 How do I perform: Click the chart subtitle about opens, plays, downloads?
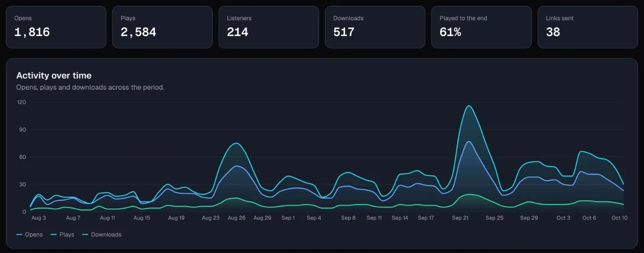click(90, 87)
